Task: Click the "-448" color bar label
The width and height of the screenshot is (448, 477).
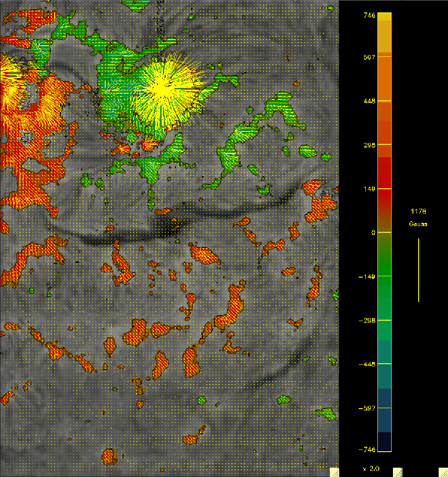Action: pos(367,364)
